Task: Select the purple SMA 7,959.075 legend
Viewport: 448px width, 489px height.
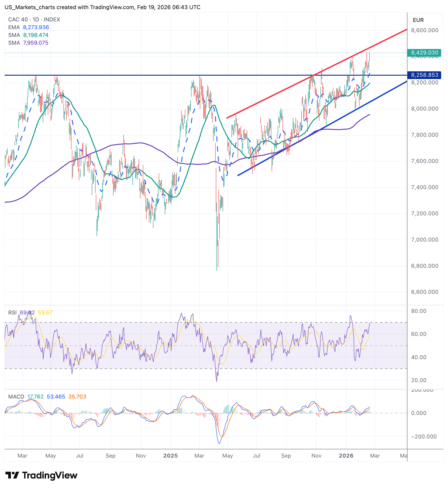Action: click(28, 43)
